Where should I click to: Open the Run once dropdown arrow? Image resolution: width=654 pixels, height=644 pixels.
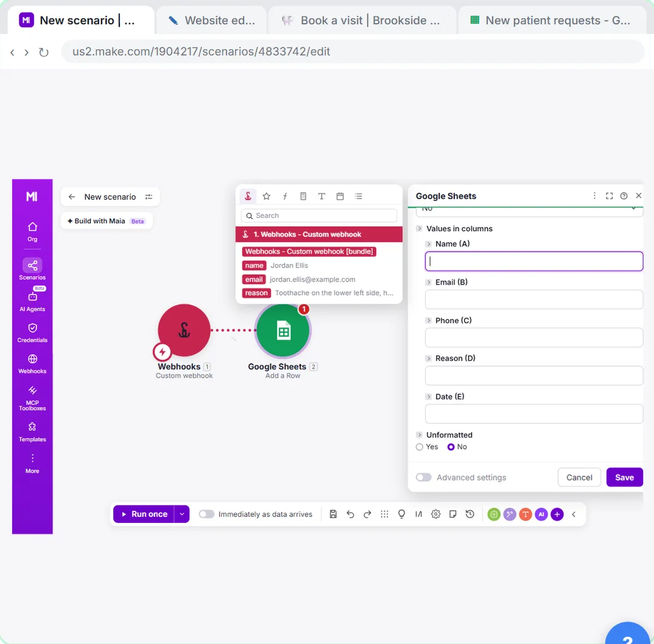pos(182,514)
